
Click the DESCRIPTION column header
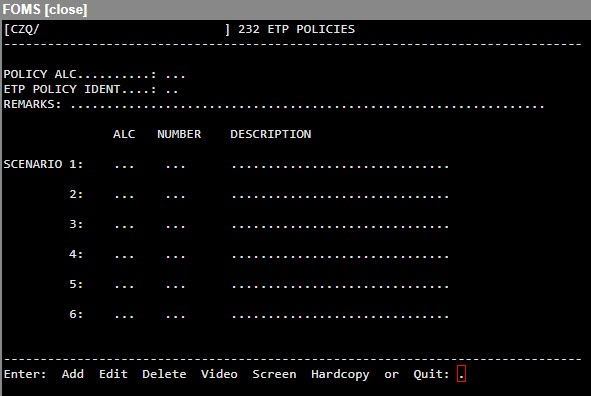[x=271, y=134]
